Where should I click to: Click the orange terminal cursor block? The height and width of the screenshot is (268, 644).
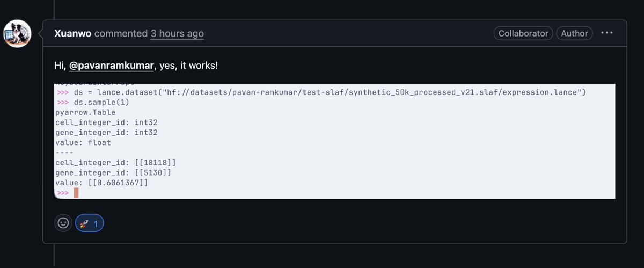tap(76, 193)
